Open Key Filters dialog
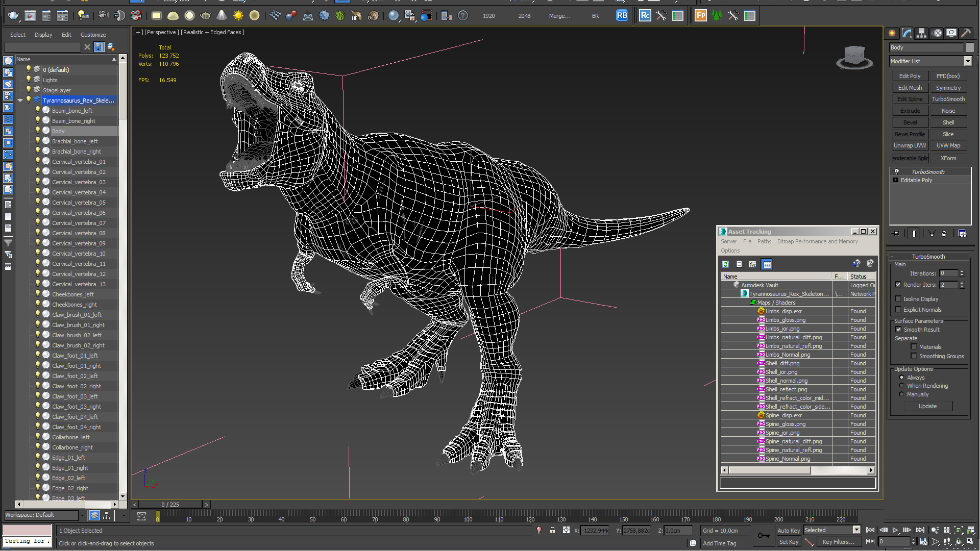 click(838, 542)
